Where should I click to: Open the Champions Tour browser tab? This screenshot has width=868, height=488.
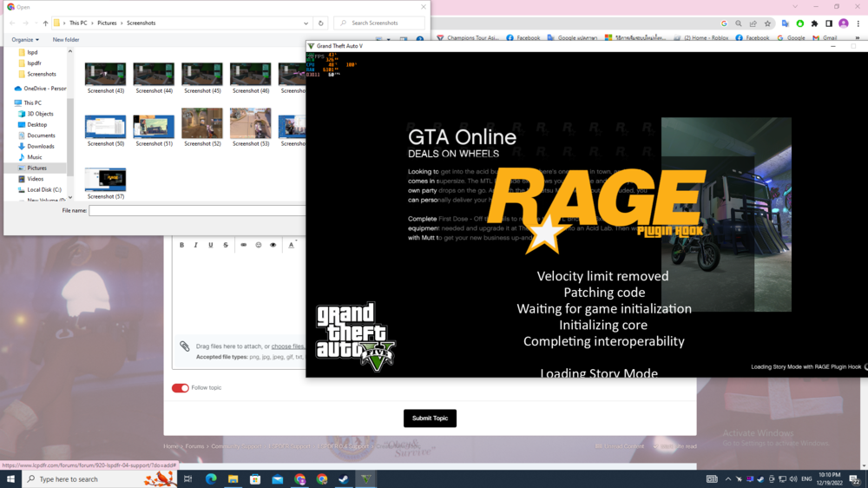[469, 38]
